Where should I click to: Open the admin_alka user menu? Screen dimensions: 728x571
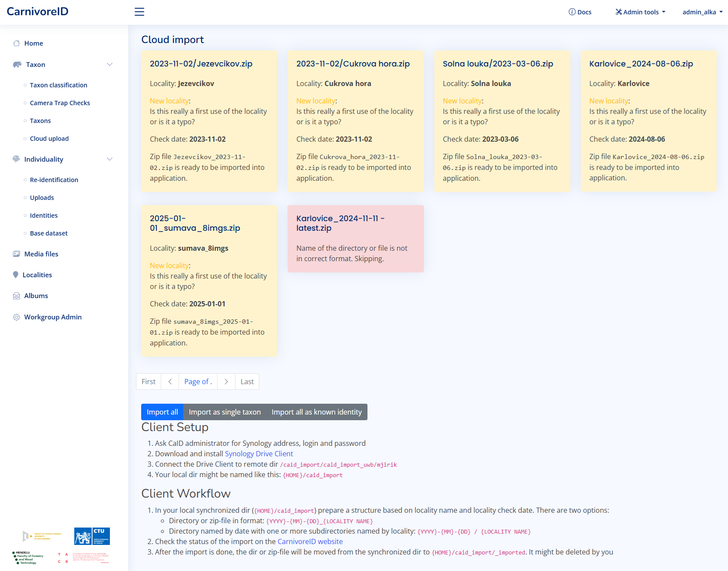[x=702, y=12]
